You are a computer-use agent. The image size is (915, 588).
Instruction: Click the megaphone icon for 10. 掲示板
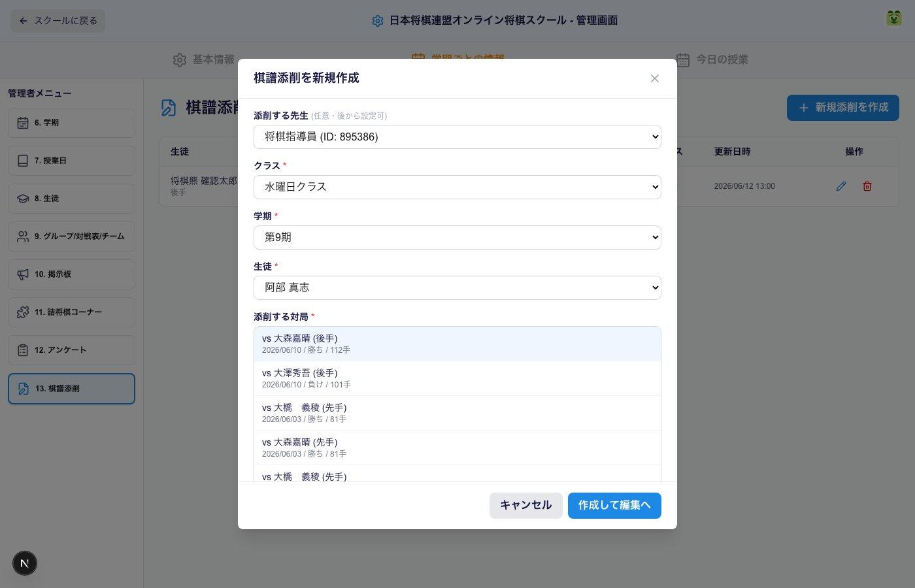23,274
